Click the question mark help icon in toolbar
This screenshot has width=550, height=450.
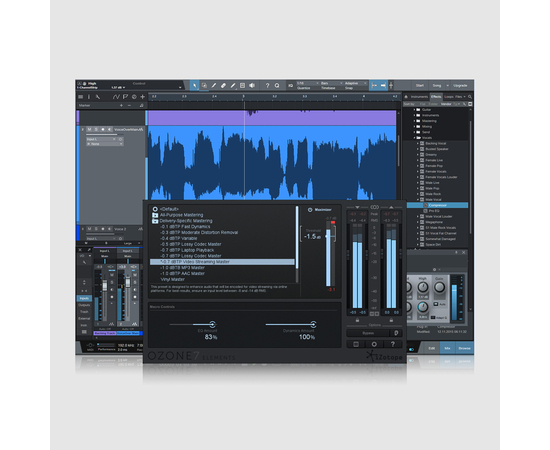(x=267, y=85)
